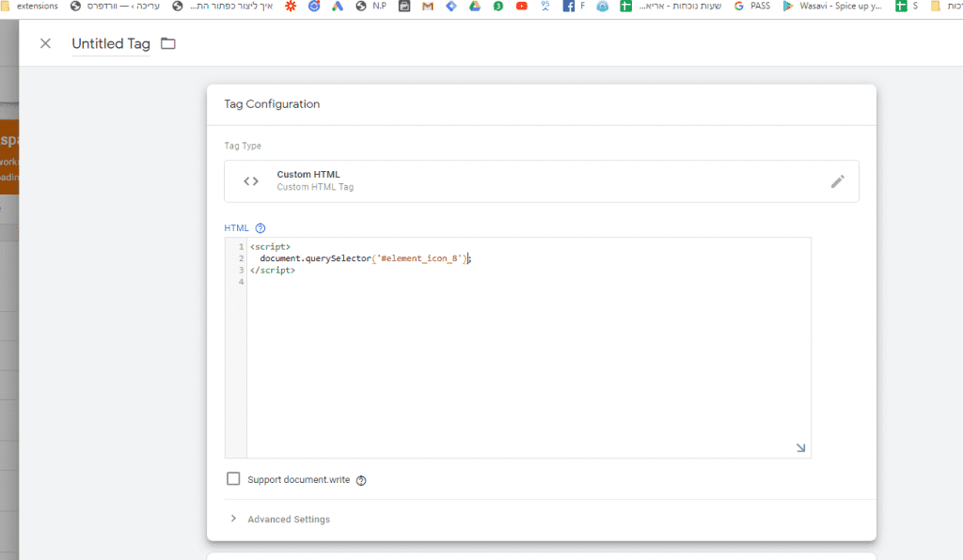Open help icon next to HTML label
This screenshot has width=963, height=560.
(x=260, y=228)
